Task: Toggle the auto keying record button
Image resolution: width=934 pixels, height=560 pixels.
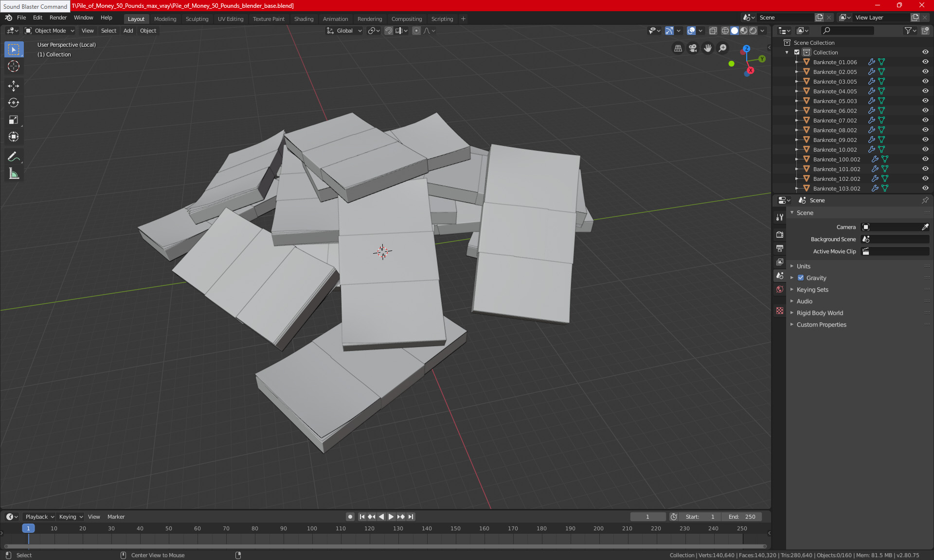Action: click(x=350, y=517)
